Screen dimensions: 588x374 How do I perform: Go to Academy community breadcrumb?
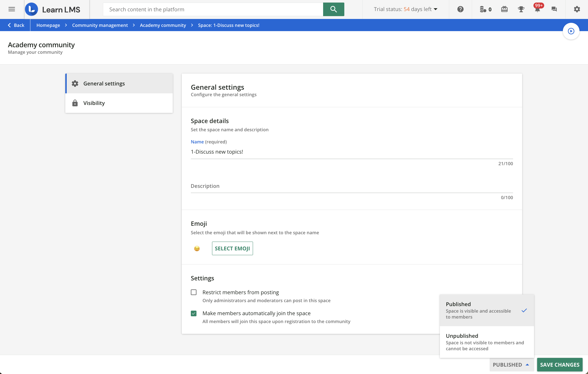click(163, 25)
